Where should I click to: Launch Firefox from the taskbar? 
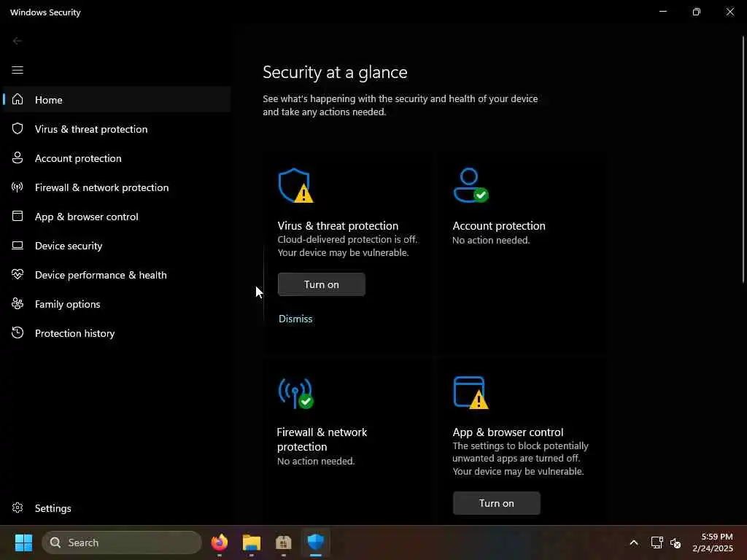click(x=220, y=542)
